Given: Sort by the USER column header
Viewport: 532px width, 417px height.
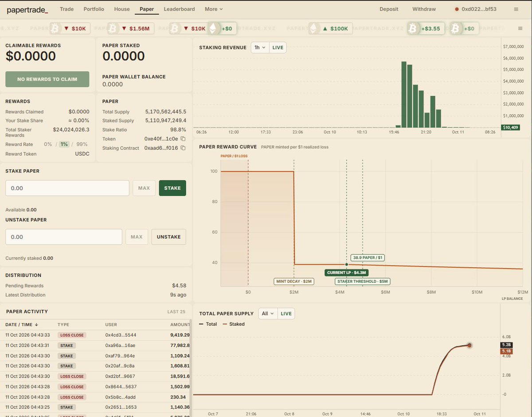Looking at the screenshot, I should click(111, 324).
